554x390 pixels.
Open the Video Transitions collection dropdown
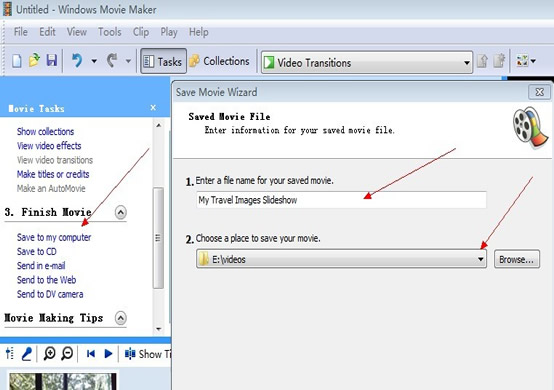[x=367, y=63]
